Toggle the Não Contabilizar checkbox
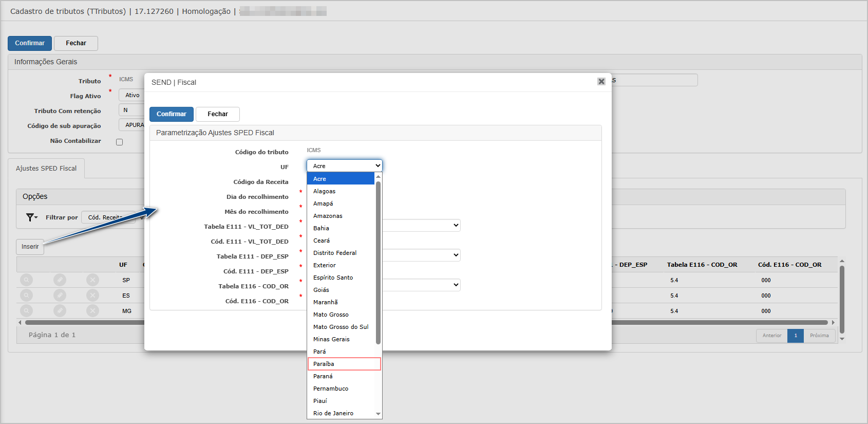The height and width of the screenshot is (424, 868). 120,142
